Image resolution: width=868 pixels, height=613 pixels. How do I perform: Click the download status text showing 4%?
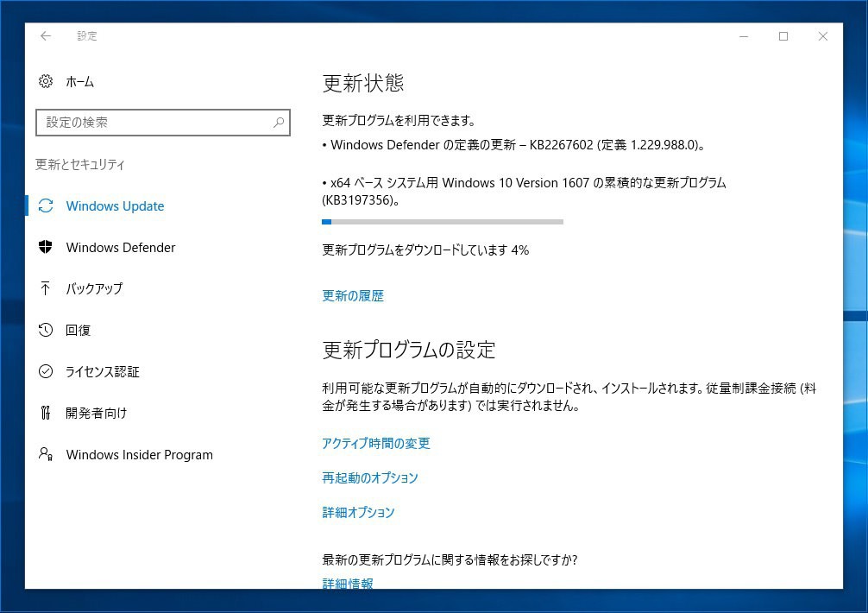(x=425, y=250)
